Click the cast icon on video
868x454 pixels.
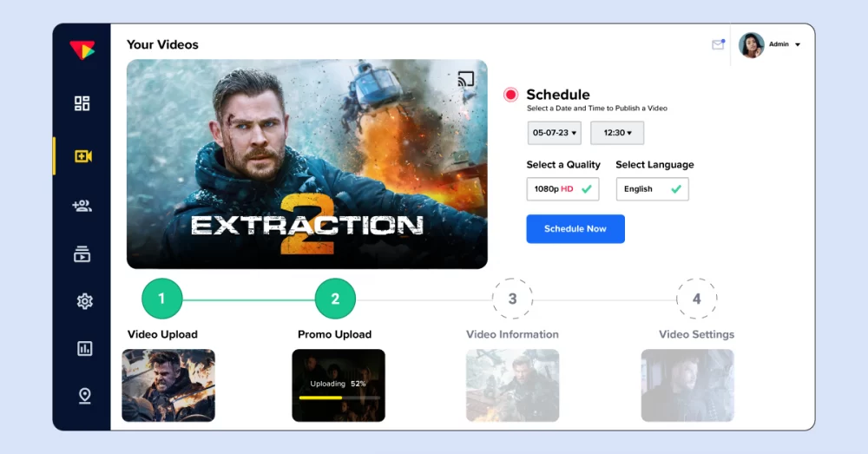coord(466,80)
